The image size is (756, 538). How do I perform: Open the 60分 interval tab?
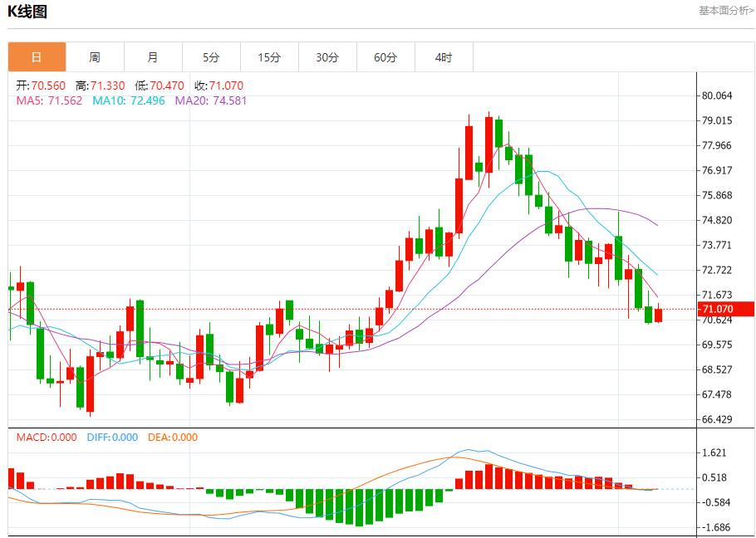tap(385, 57)
